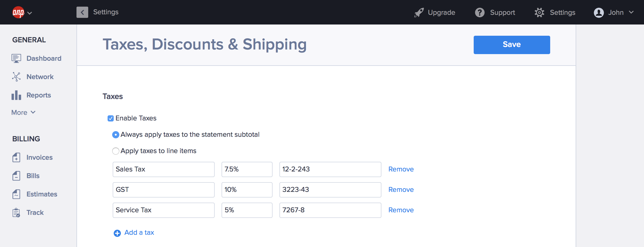
Task: Open the John user account dropdown
Action: tap(613, 13)
